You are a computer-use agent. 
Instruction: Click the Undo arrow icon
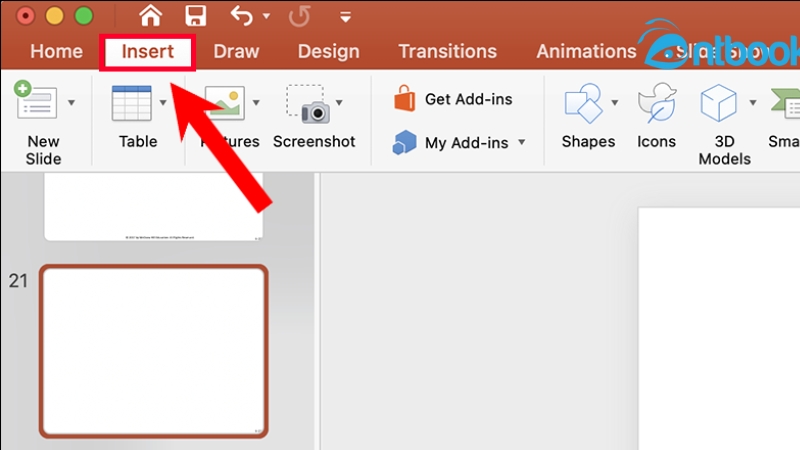(x=242, y=16)
